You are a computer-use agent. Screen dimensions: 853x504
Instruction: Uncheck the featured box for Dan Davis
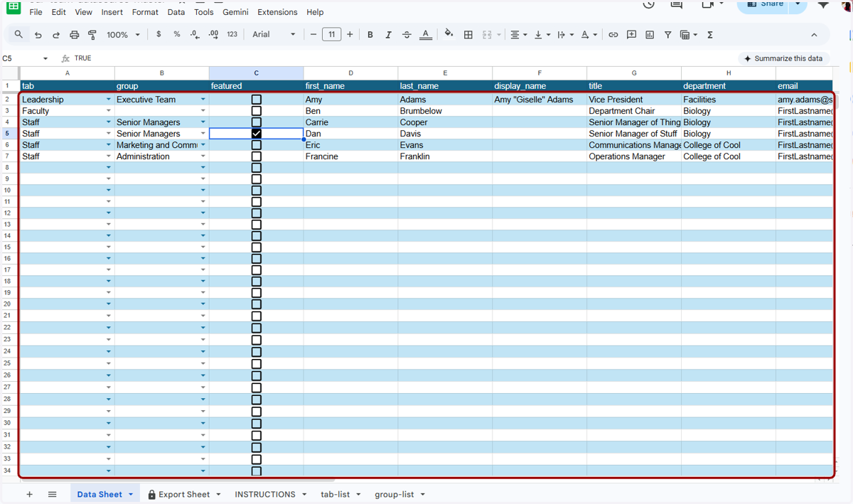pos(257,134)
